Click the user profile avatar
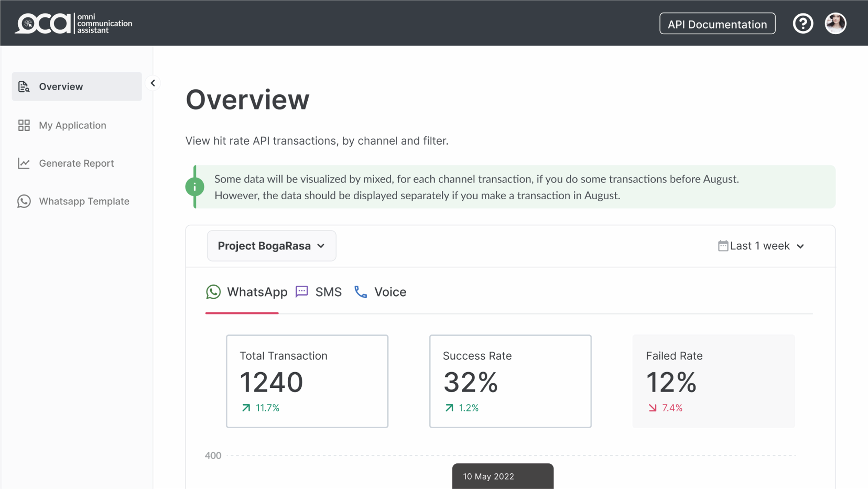The width and height of the screenshot is (868, 489). (x=835, y=23)
